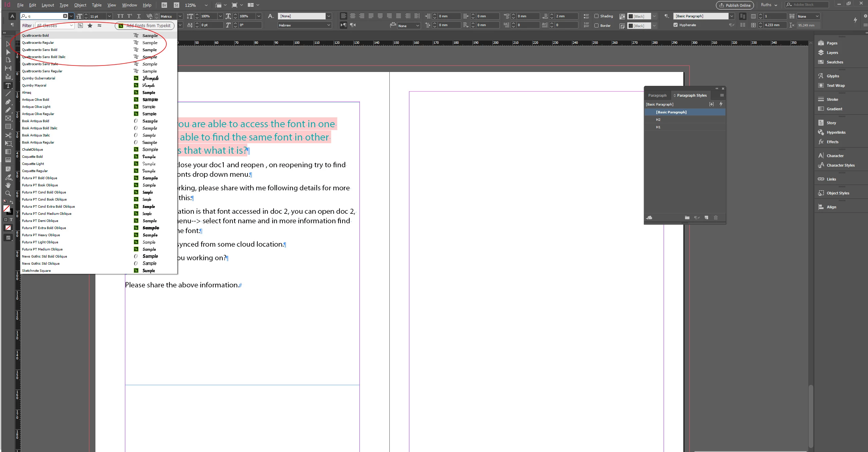This screenshot has height=452, width=868.
Task: Open the Character Styles panel
Action: pos(841,165)
